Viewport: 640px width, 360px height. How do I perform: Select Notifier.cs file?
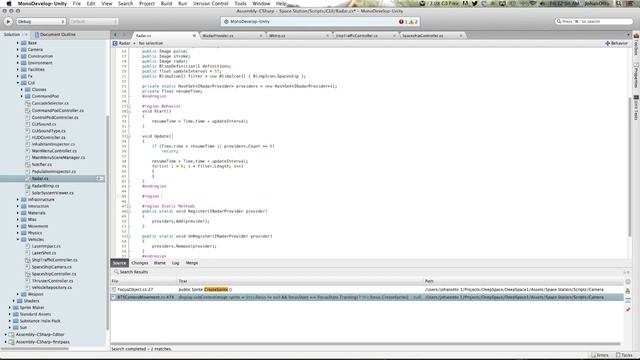[42, 164]
